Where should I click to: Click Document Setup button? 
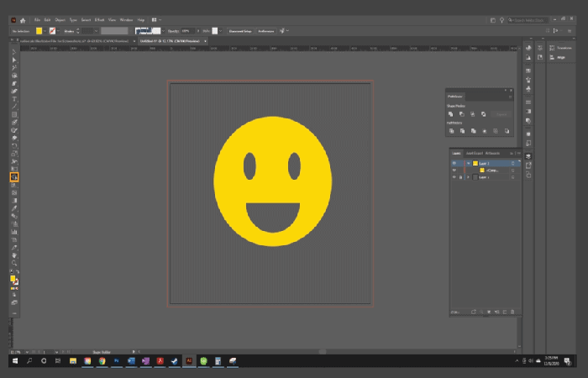pyautogui.click(x=240, y=31)
